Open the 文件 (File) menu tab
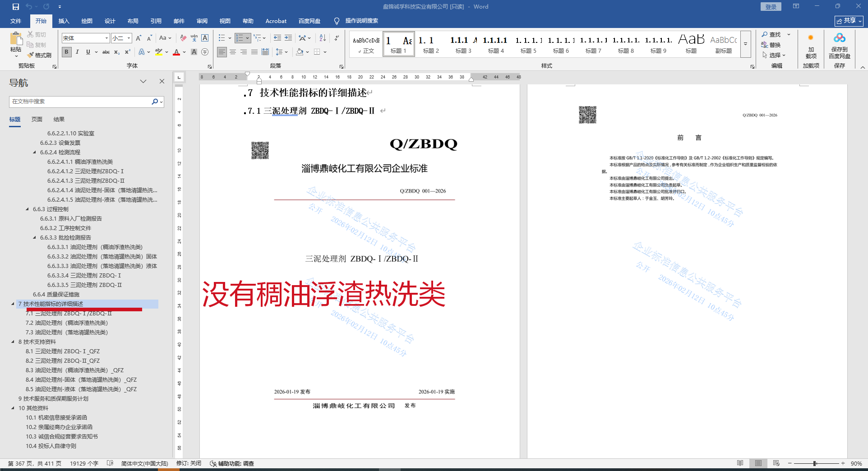 [x=16, y=21]
